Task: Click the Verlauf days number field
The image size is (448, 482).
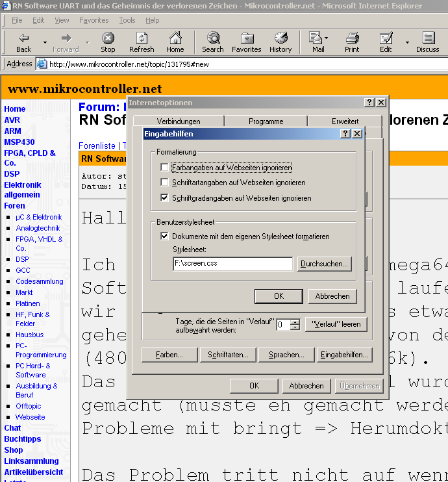Action: point(283,325)
